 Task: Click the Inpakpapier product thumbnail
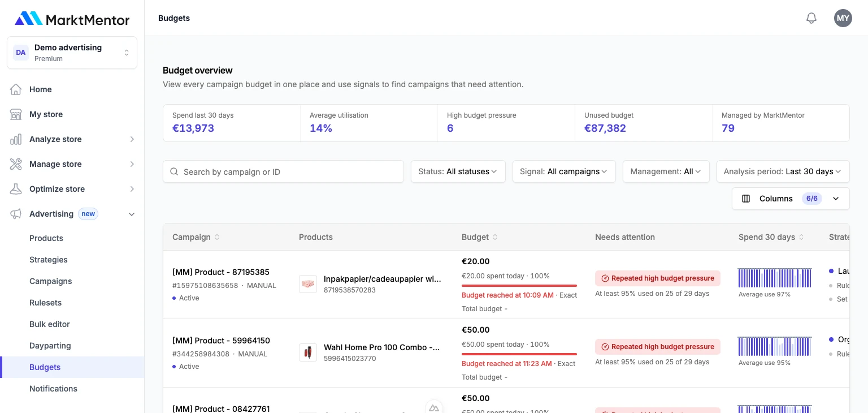coord(308,284)
